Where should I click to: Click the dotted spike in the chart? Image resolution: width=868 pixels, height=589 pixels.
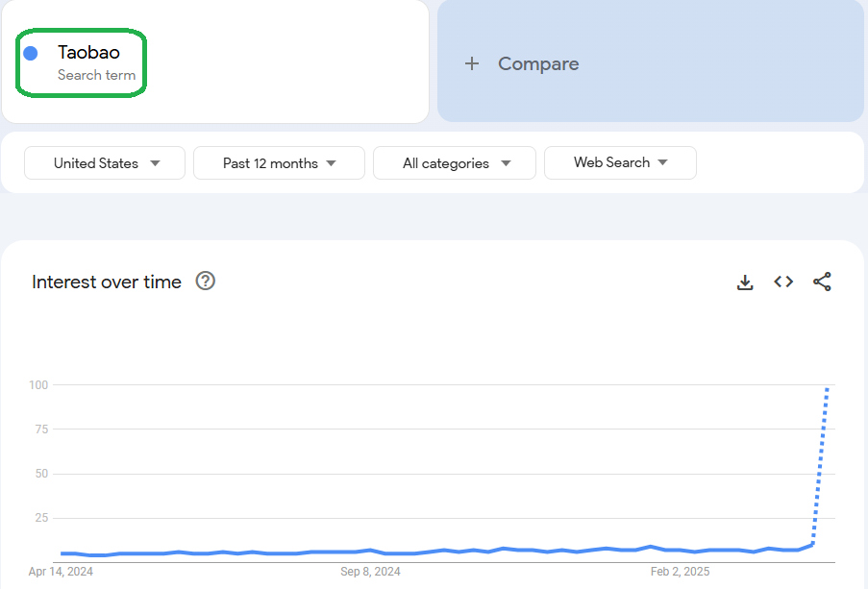(x=820, y=466)
